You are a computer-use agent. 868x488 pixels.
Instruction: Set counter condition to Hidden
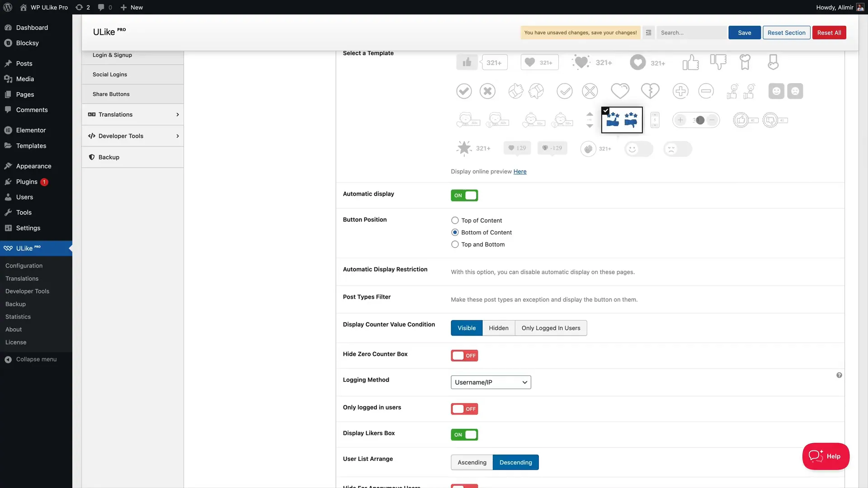coord(499,328)
